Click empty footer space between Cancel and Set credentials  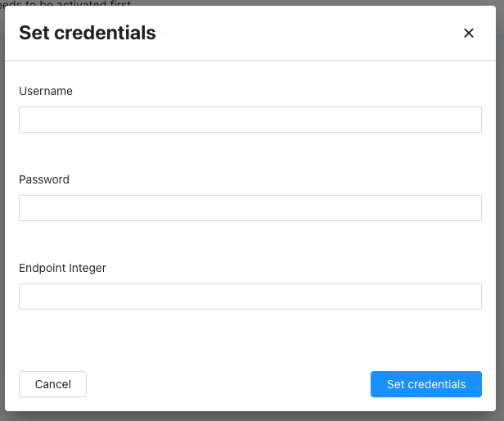coord(229,384)
